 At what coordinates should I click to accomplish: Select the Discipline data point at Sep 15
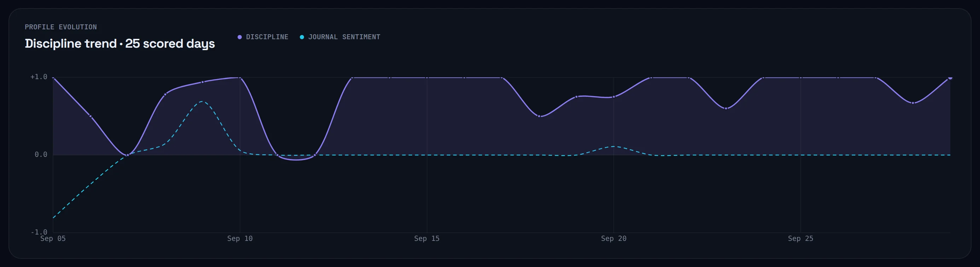[x=427, y=77]
